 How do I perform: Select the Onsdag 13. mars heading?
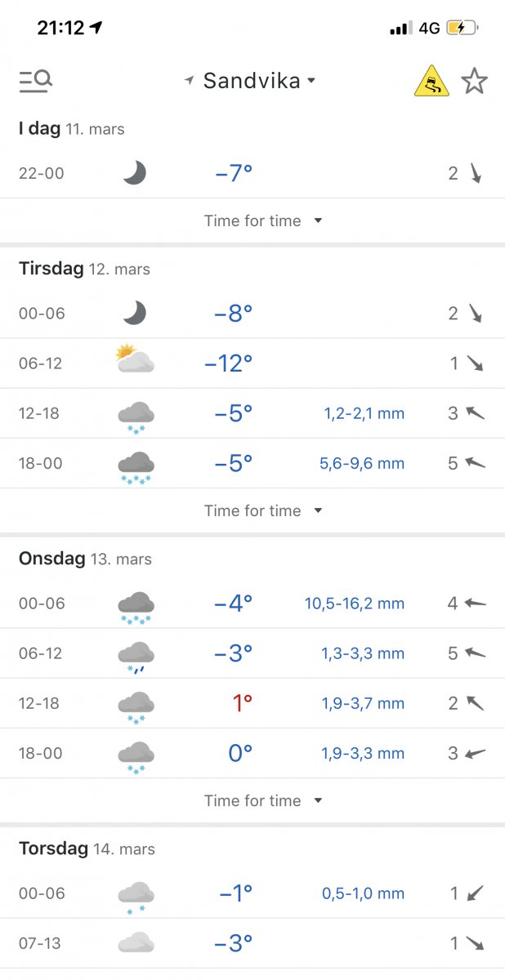coord(85,559)
